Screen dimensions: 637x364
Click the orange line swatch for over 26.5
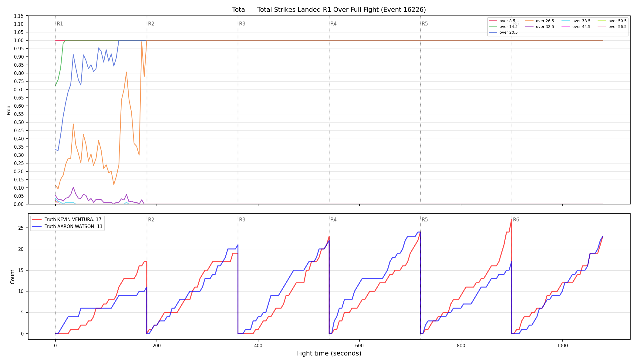tap(529, 21)
